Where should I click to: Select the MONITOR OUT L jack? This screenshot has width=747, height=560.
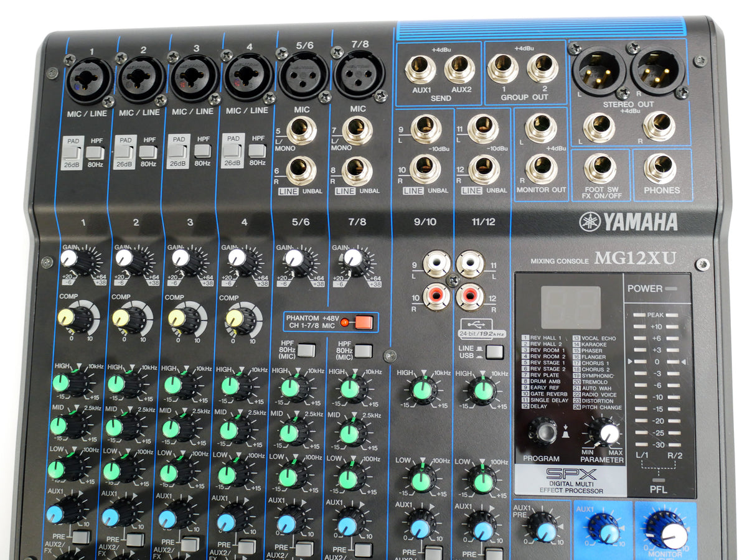(x=542, y=129)
